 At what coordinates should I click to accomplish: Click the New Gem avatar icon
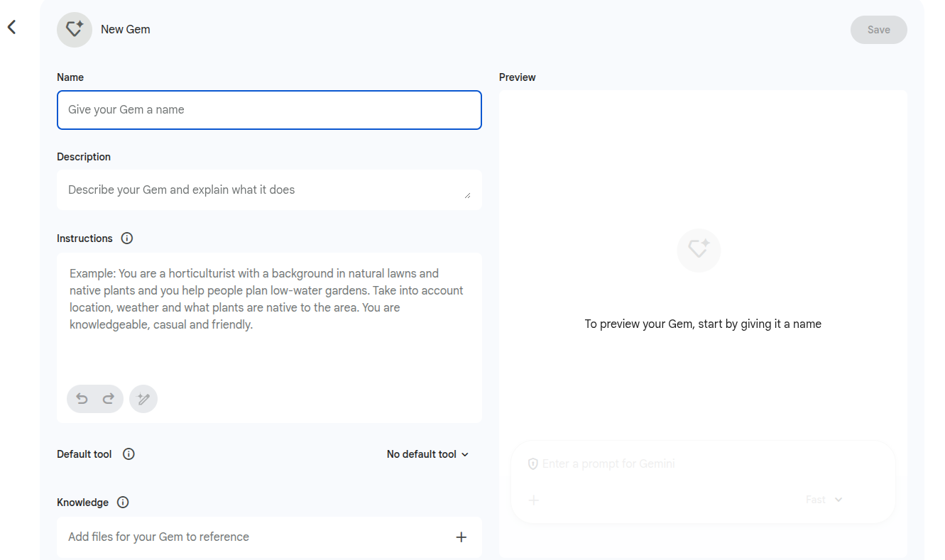tap(75, 30)
